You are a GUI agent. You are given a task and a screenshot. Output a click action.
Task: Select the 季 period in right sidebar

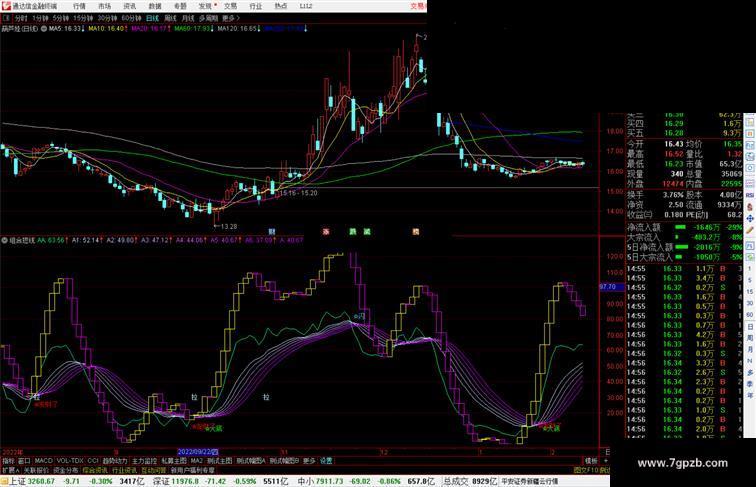(750, 384)
